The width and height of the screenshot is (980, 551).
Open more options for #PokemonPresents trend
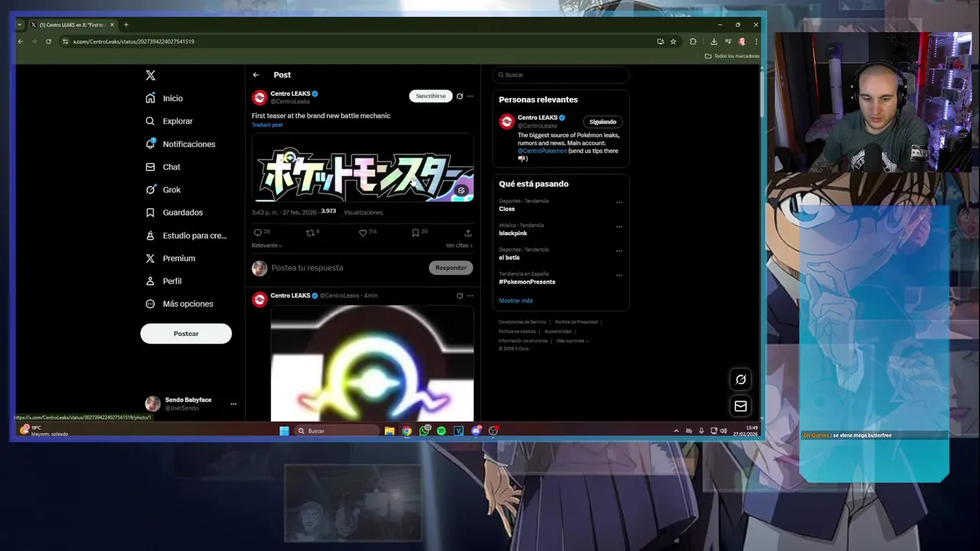click(619, 275)
